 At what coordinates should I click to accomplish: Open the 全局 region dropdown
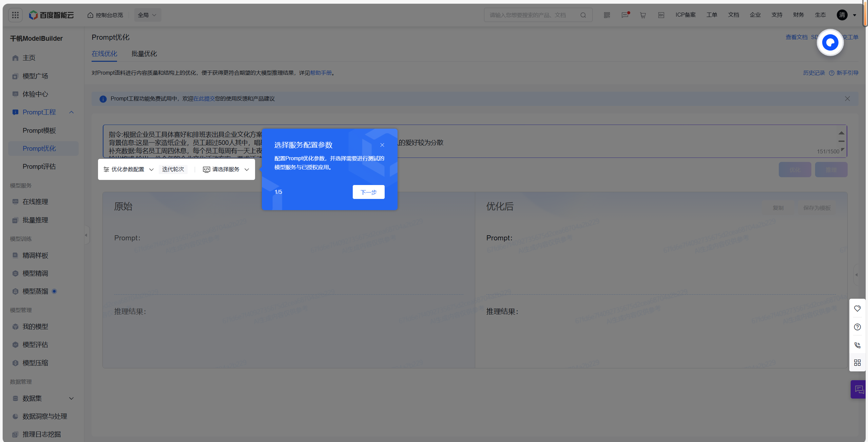147,15
